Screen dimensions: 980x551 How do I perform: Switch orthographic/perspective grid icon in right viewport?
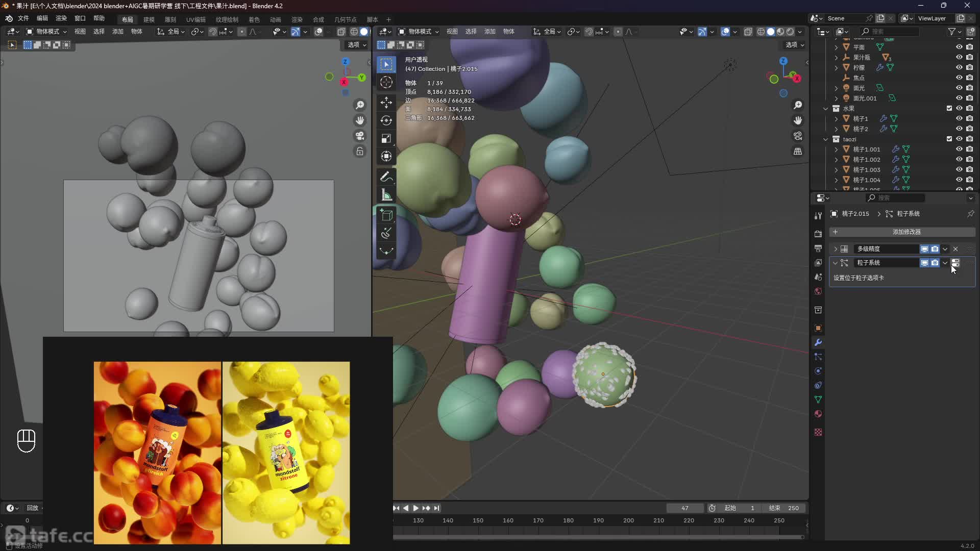[x=798, y=152]
